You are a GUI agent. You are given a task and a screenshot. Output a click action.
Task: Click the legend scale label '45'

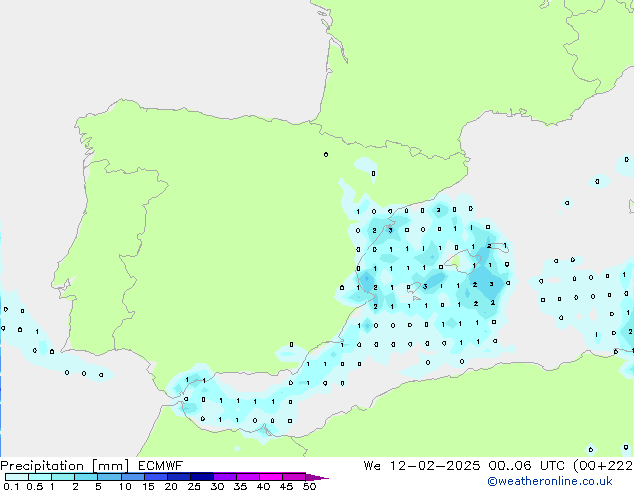[x=286, y=486]
